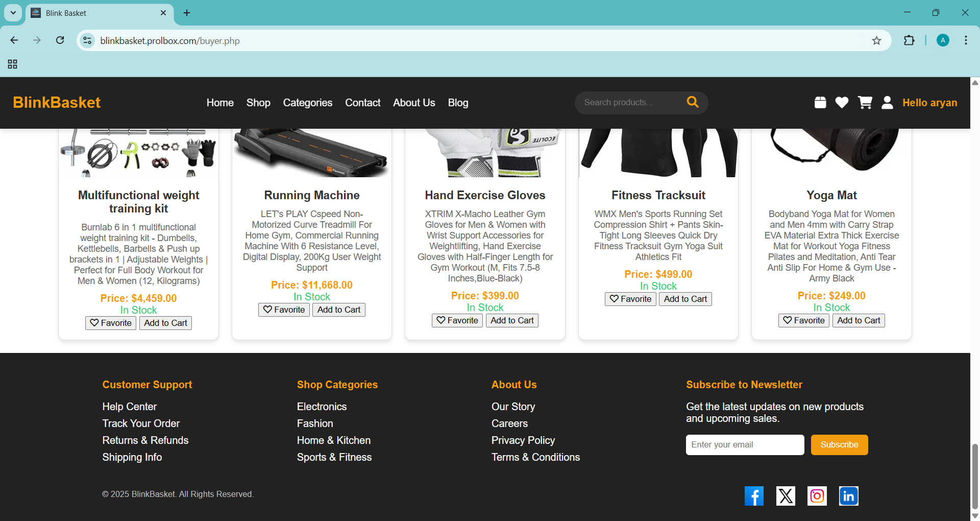Open BlinkBasket's Facebook page icon

754,496
